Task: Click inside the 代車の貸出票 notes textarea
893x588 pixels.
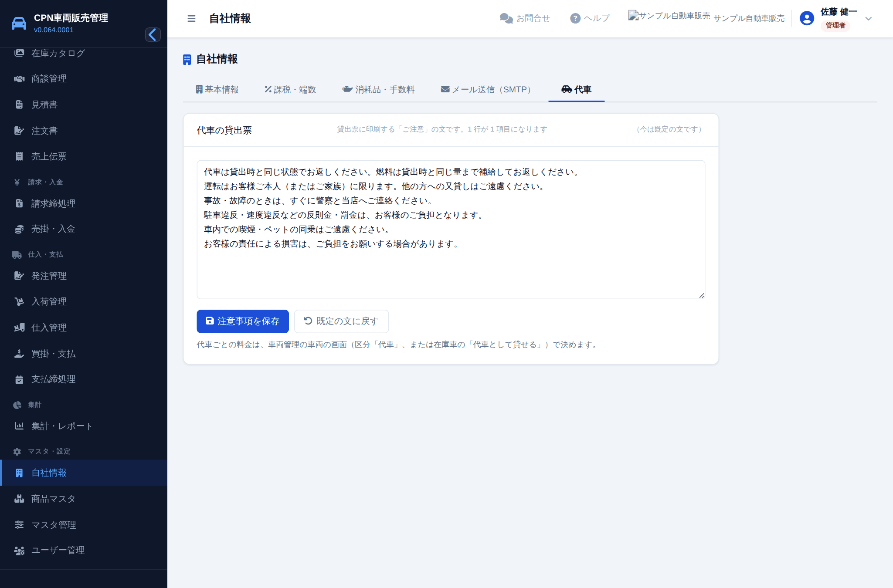Action: 451,230
